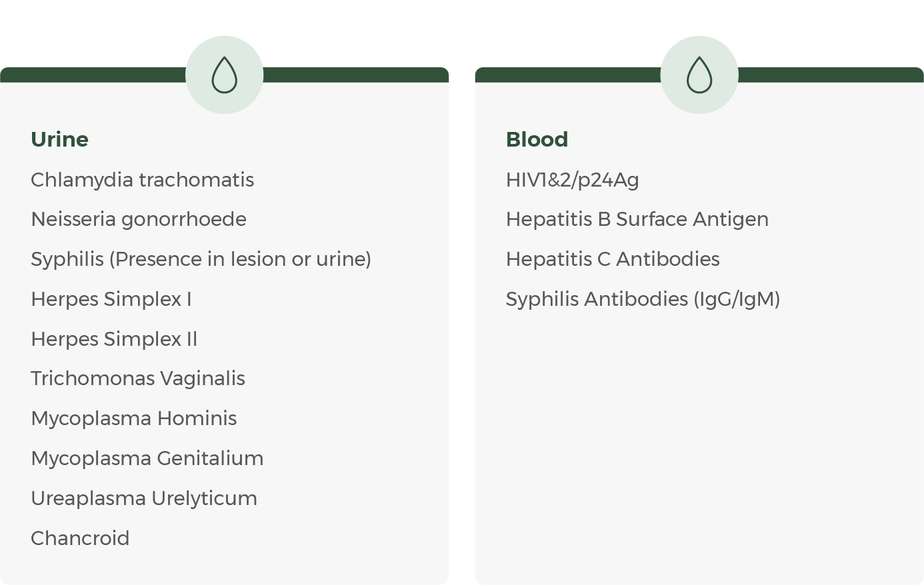Click the Herpes Simplex I item
The image size is (924, 587).
coord(111,299)
